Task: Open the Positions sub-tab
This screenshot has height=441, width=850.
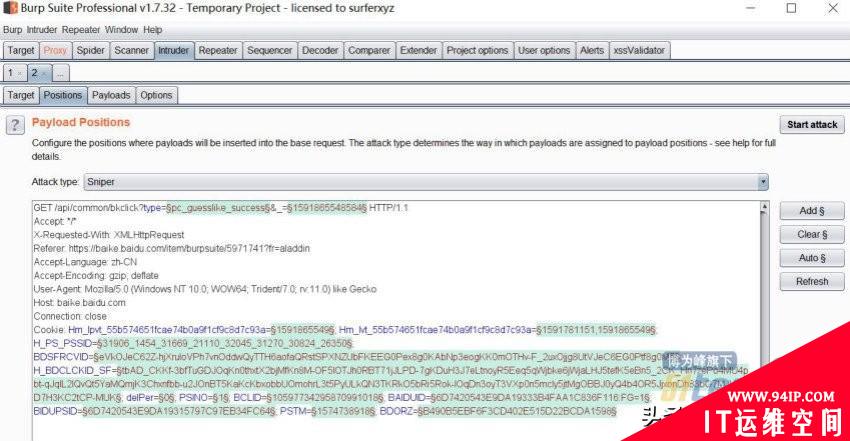Action: [x=63, y=95]
